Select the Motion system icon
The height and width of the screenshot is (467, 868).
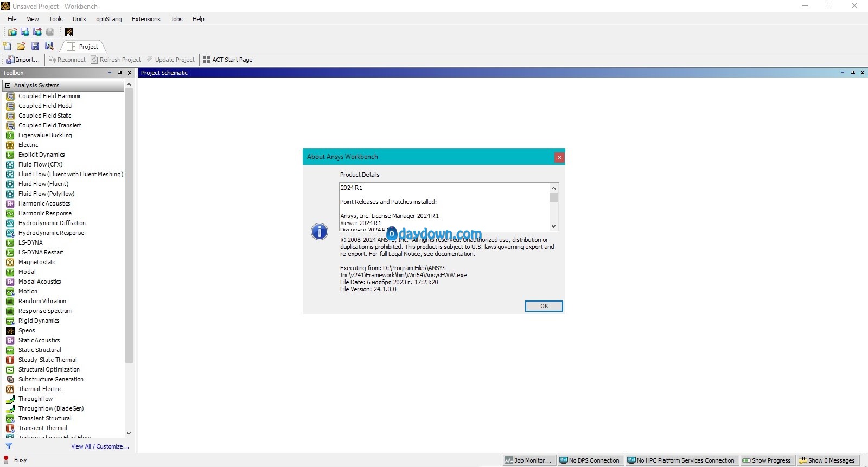10,291
